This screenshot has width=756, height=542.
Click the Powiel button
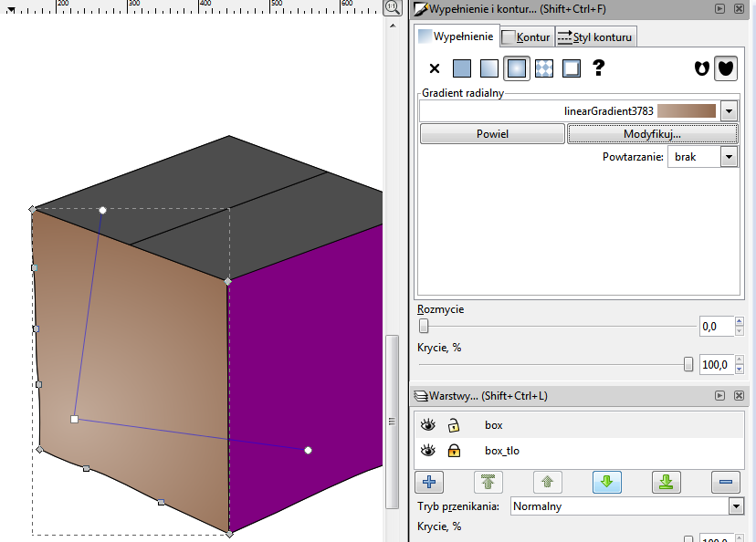[492, 134]
